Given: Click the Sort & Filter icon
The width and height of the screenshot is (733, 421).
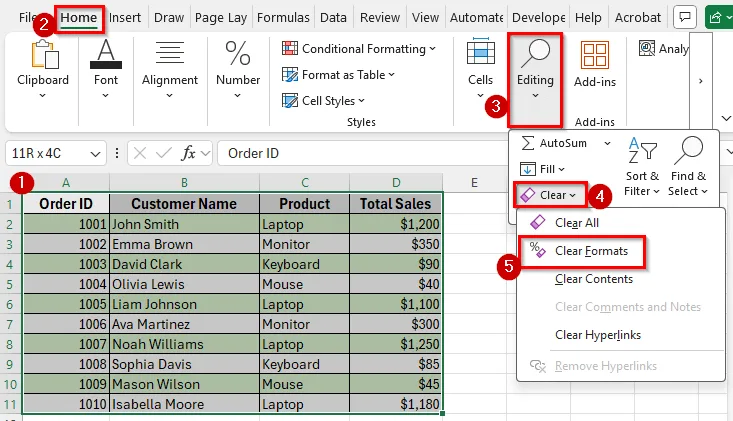Looking at the screenshot, I should pos(642,150).
